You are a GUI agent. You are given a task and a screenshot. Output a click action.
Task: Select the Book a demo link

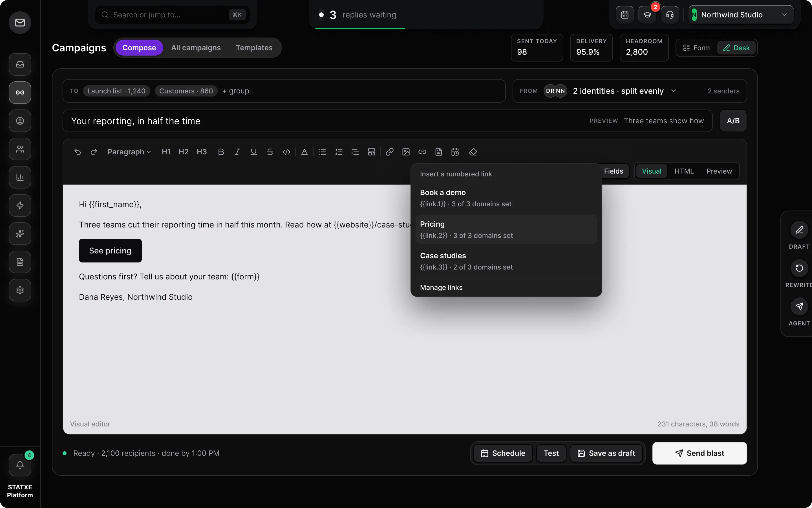pos(506,198)
